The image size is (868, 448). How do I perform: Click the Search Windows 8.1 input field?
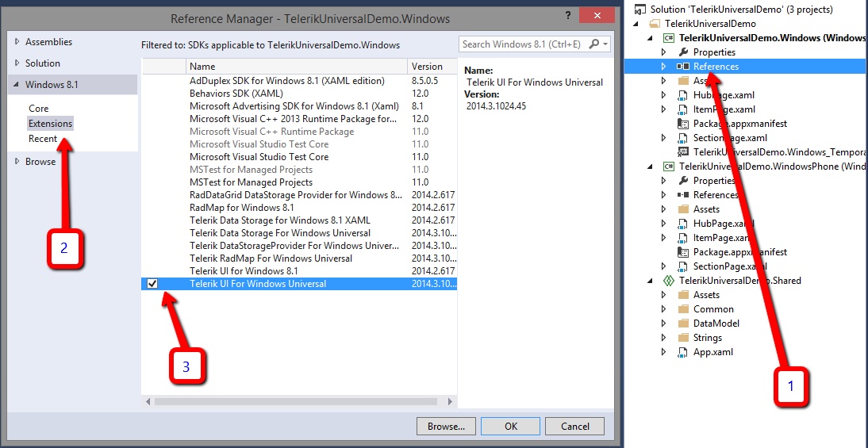tap(524, 44)
